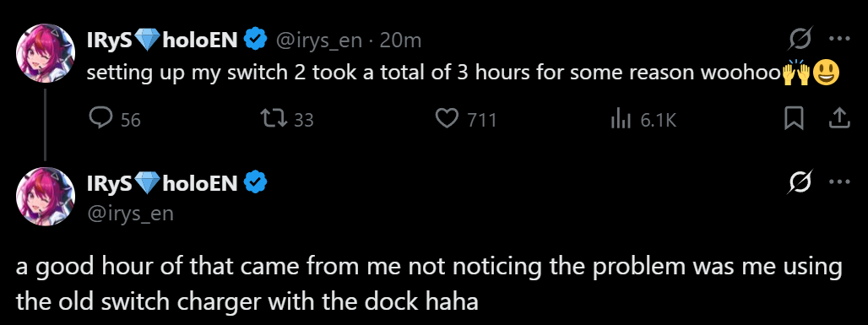Share the first IRyS tweet
The image size is (868, 325).
tap(838, 119)
